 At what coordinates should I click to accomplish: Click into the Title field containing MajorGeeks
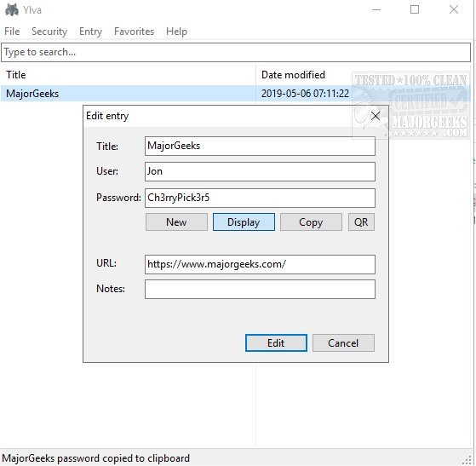point(260,147)
